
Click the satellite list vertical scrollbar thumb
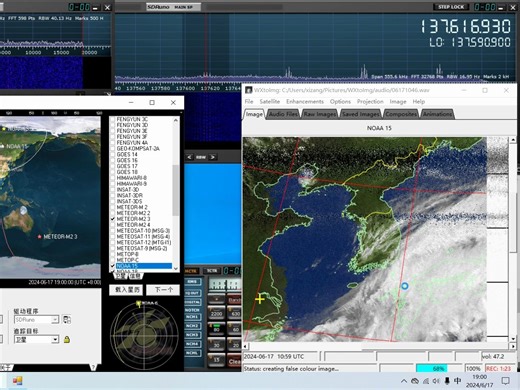point(176,190)
